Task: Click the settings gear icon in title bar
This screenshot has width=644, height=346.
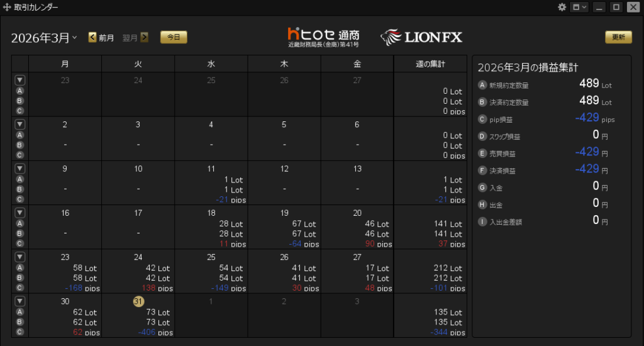Action: tap(562, 7)
